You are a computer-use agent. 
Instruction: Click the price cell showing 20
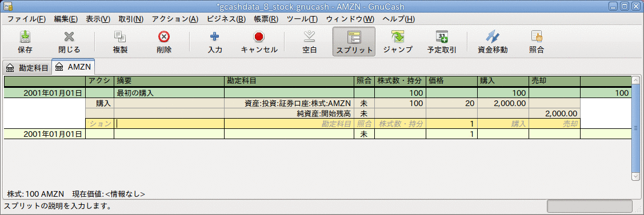point(451,104)
